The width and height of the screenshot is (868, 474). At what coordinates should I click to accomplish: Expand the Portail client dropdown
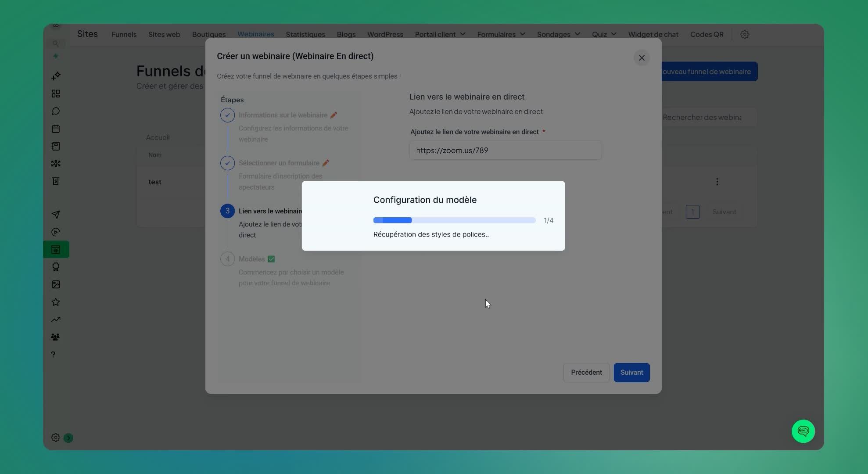click(440, 34)
